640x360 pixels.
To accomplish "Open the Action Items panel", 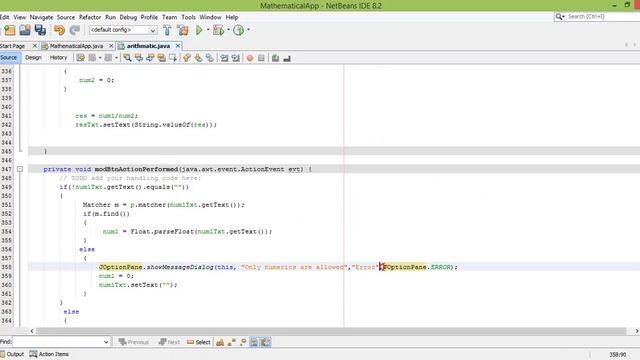I will coord(49,354).
